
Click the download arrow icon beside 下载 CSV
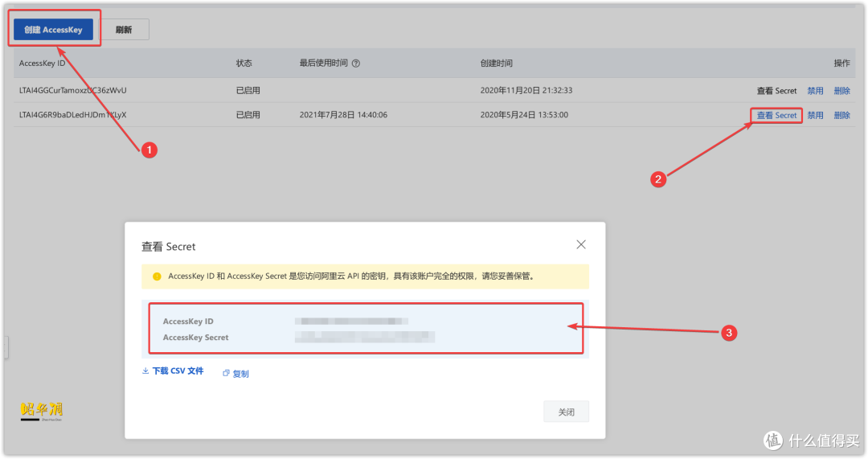145,371
